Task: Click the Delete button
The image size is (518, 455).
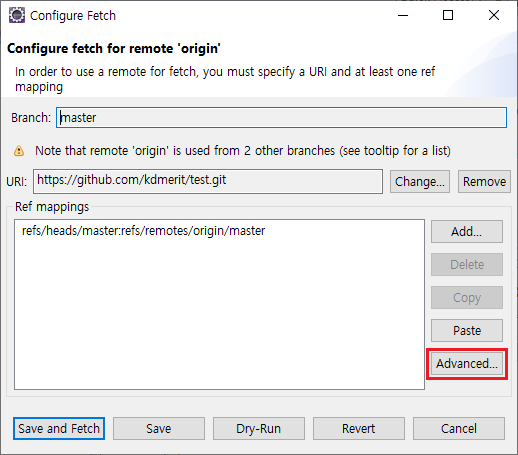Action: pyautogui.click(x=467, y=265)
